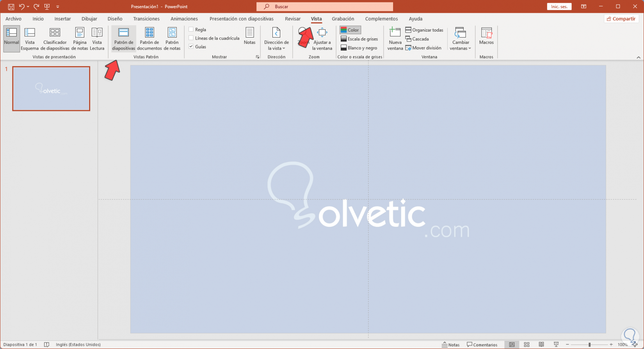Collapse the ribbon with chevron

639,57
